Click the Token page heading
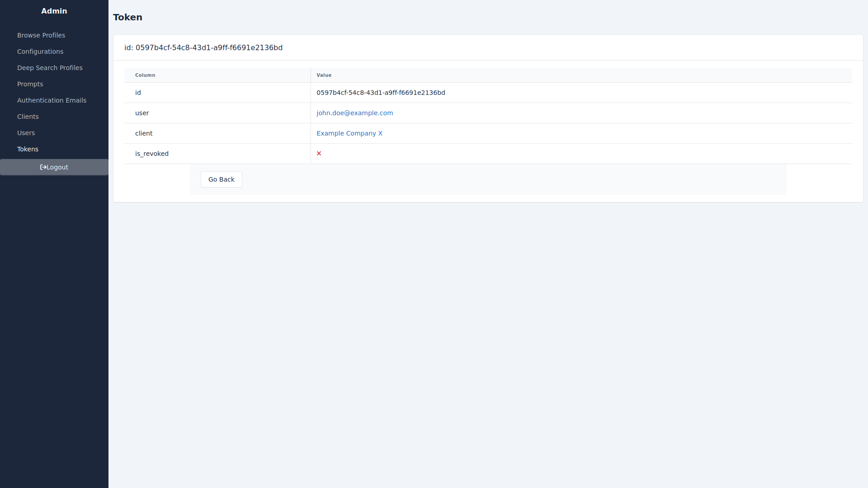This screenshot has width=868, height=488. (x=127, y=17)
